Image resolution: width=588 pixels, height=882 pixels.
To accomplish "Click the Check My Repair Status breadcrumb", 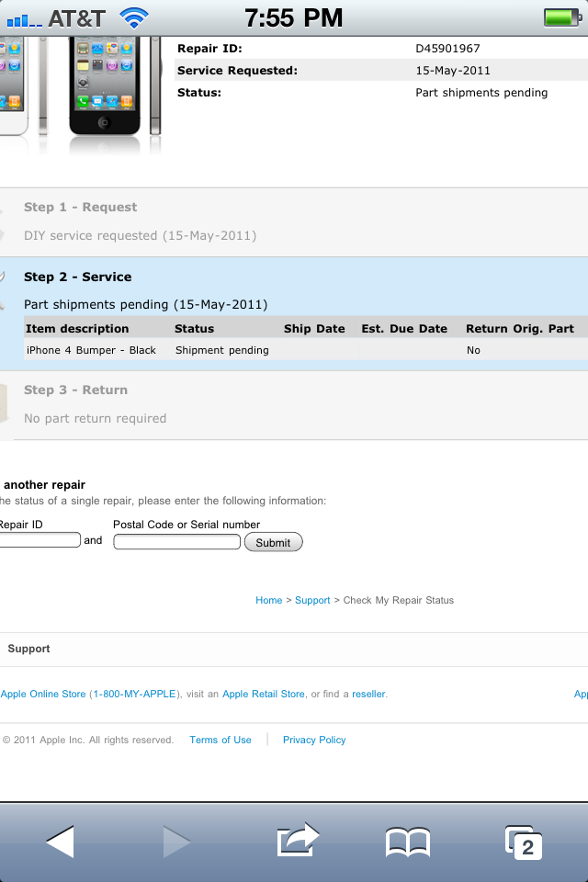I will pyautogui.click(x=399, y=600).
